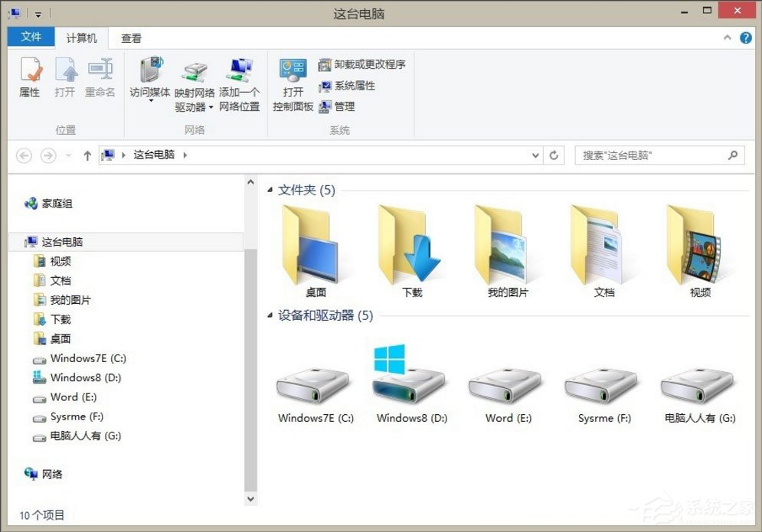Select 网络 in the navigation pane

(51, 474)
